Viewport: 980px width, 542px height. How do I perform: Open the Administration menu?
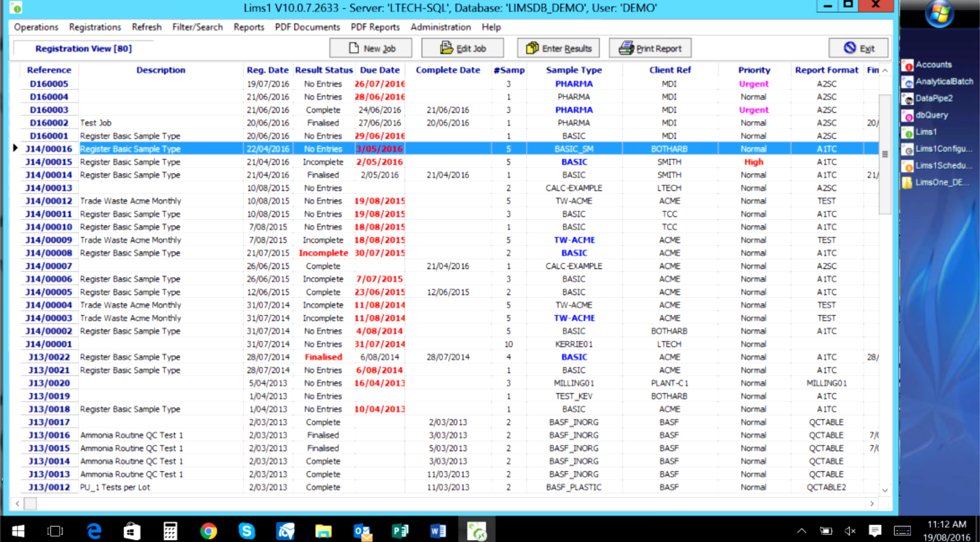tap(440, 27)
